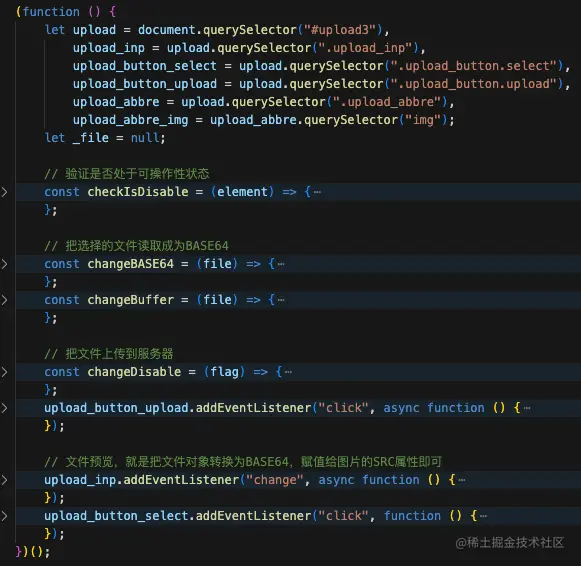Click ellipsis on upload_button_select listener line
The width and height of the screenshot is (581, 566).
click(483, 516)
